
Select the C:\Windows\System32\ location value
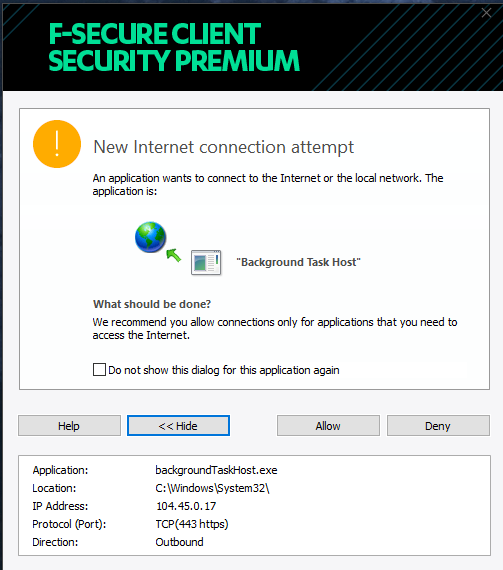click(212, 488)
